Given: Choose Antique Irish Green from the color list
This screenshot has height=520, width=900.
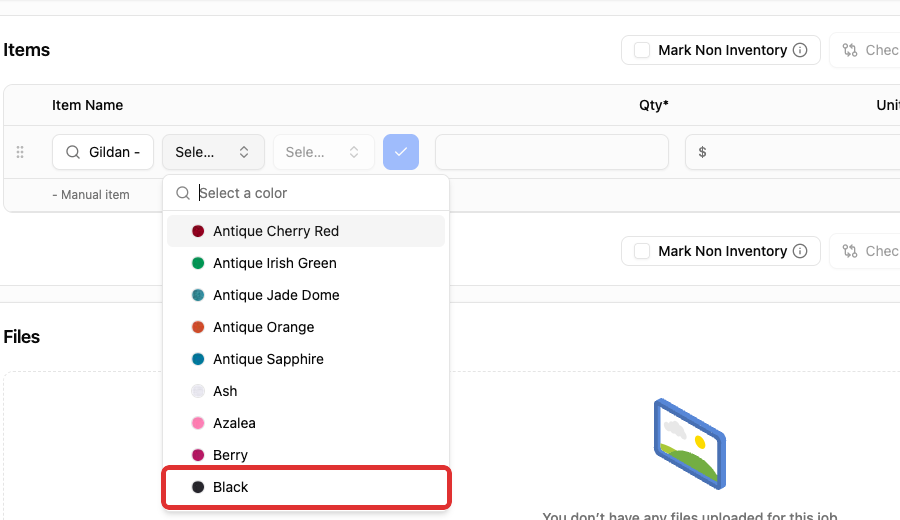Looking at the screenshot, I should coord(306,263).
